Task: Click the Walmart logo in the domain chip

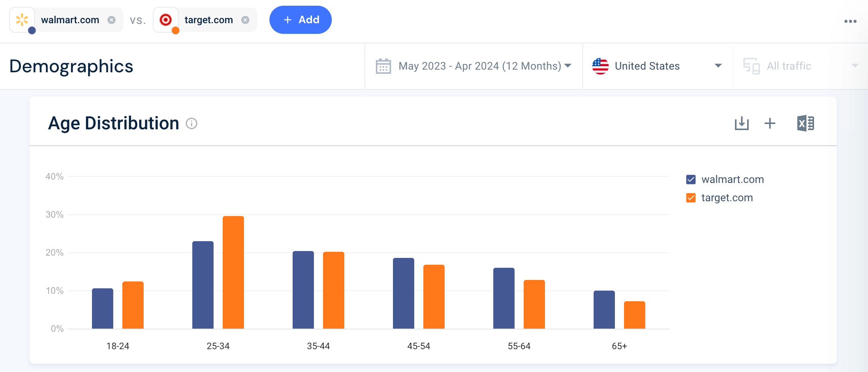Action: click(x=22, y=19)
